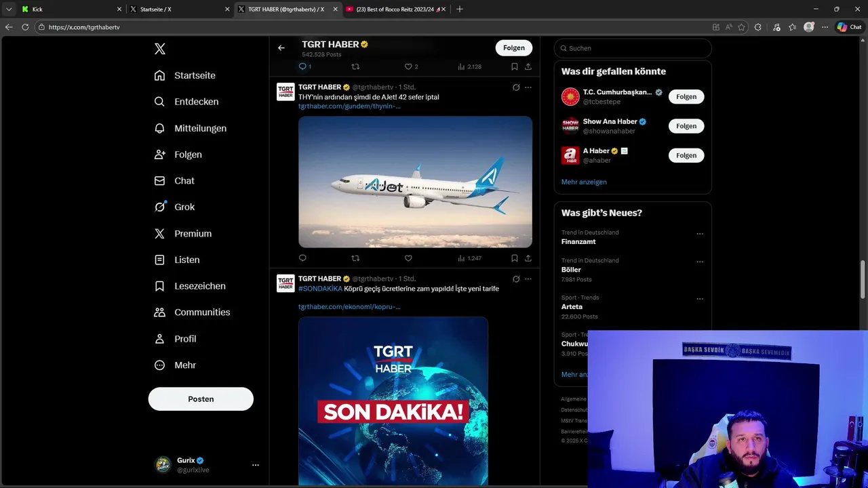Viewport: 868px width, 488px height.
Task: Follow TGRT HABER with header Folgen button
Action: coord(514,47)
